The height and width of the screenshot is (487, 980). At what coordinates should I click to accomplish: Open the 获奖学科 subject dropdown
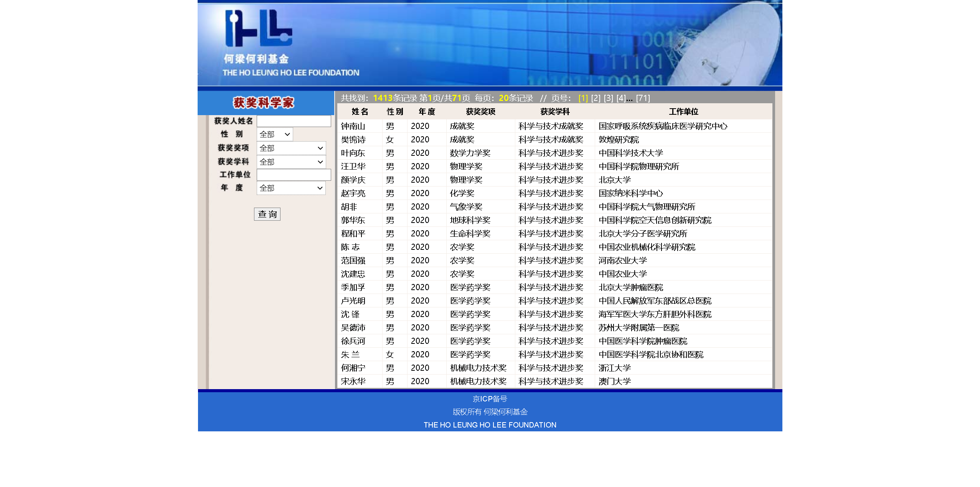tap(291, 162)
